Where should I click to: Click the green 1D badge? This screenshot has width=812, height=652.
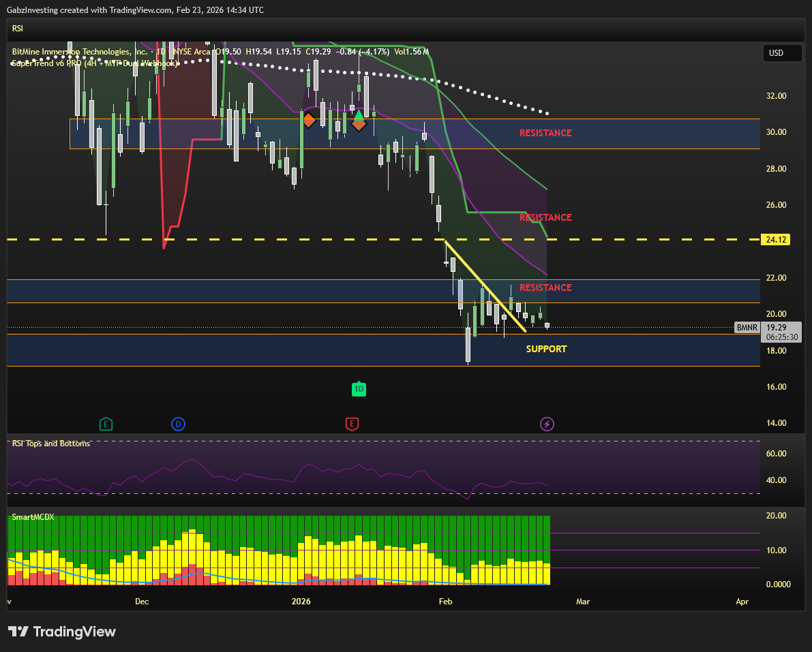[359, 388]
